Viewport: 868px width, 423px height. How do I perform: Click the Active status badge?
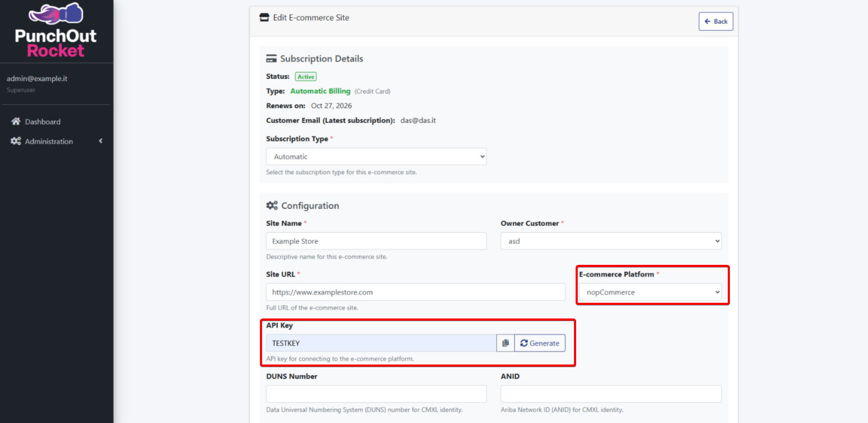pyautogui.click(x=306, y=77)
